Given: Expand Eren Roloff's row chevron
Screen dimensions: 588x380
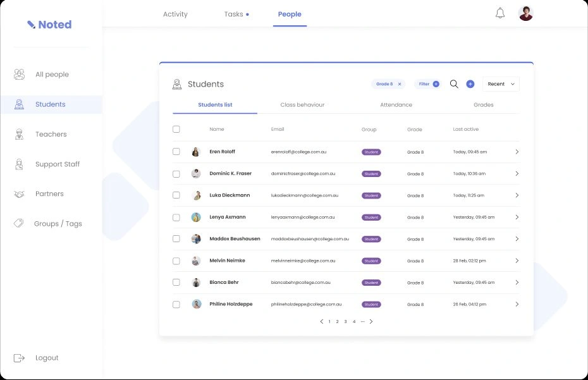Looking at the screenshot, I should (517, 152).
